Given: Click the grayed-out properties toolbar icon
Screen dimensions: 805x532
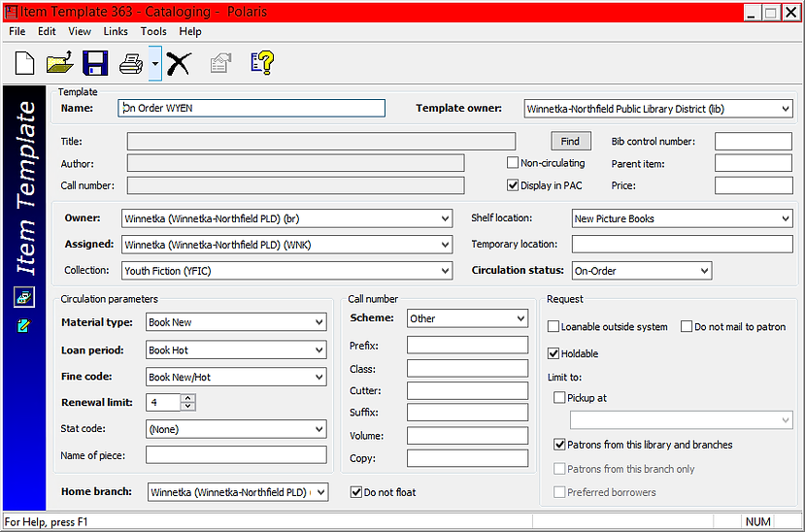Looking at the screenshot, I should (x=220, y=64).
